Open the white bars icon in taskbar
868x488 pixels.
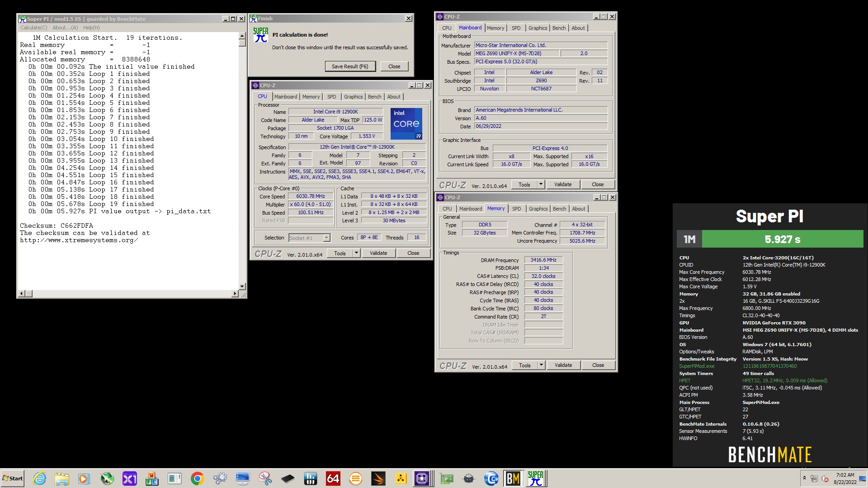point(311,479)
